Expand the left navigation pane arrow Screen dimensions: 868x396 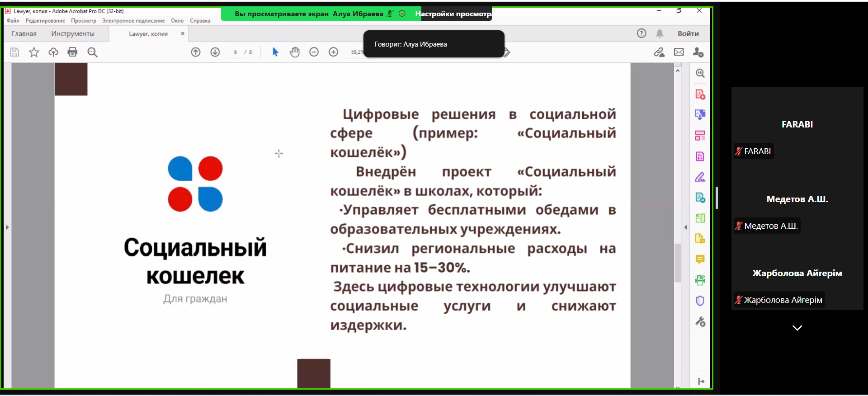[x=7, y=227]
